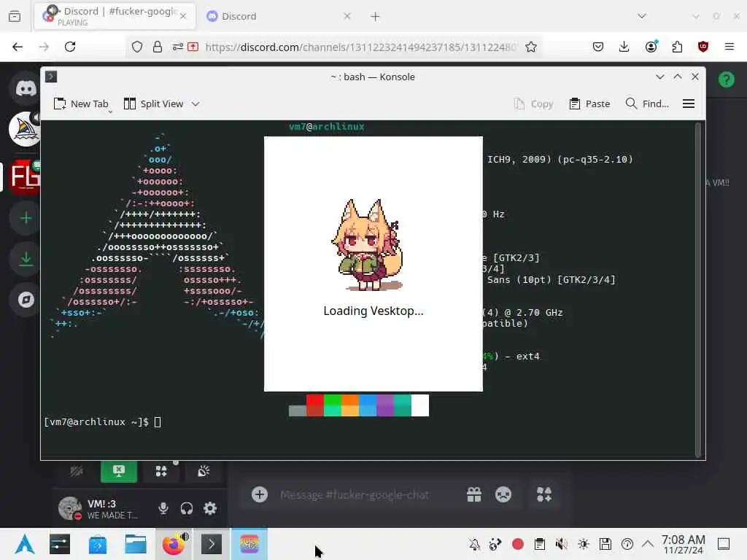Viewport: 747px width, 560px height.
Task: Open Firefox downloads panel
Action: tap(624, 47)
